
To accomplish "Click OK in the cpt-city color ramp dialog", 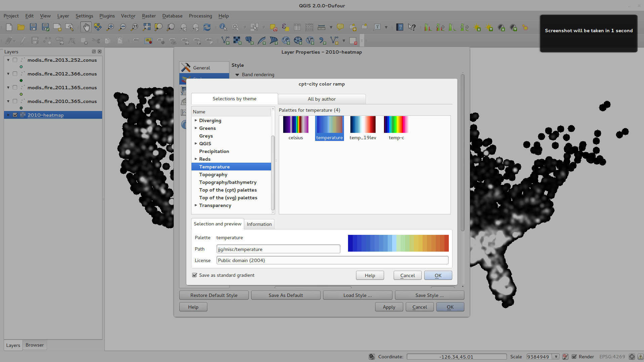I will coord(438,275).
